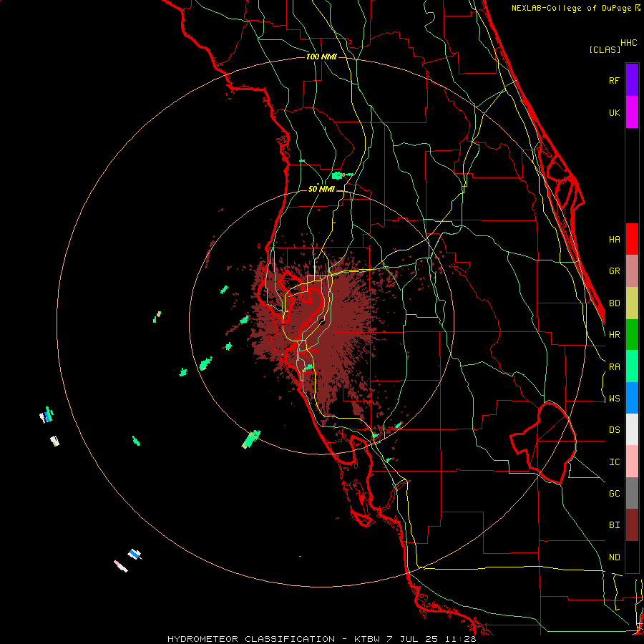
Task: Click the GC legend label
Action: click(614, 494)
